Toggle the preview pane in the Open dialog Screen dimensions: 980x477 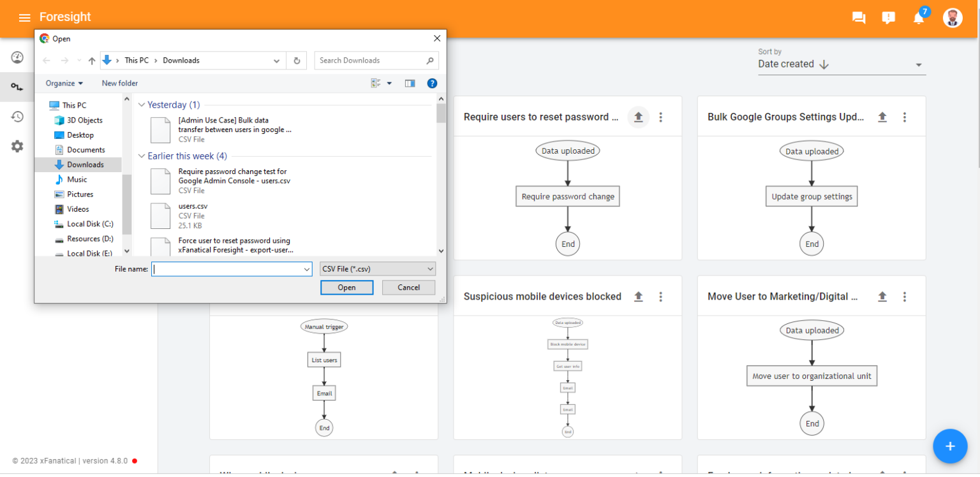pos(410,83)
